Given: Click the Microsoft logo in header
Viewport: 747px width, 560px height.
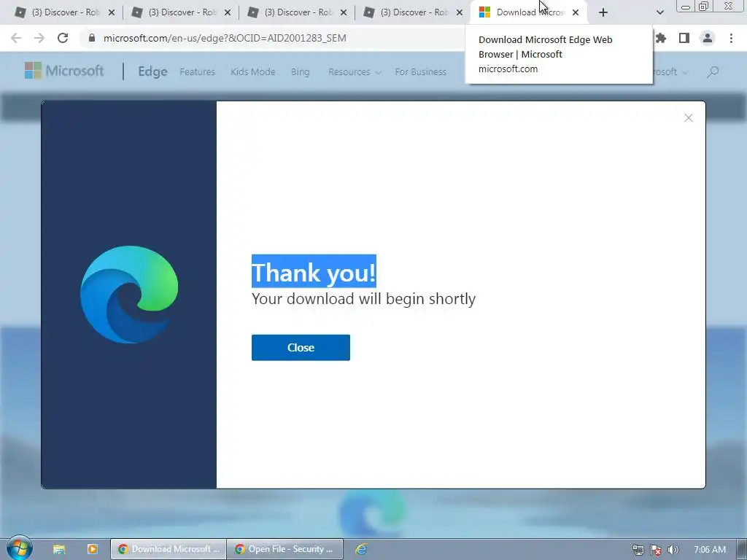Looking at the screenshot, I should [64, 71].
